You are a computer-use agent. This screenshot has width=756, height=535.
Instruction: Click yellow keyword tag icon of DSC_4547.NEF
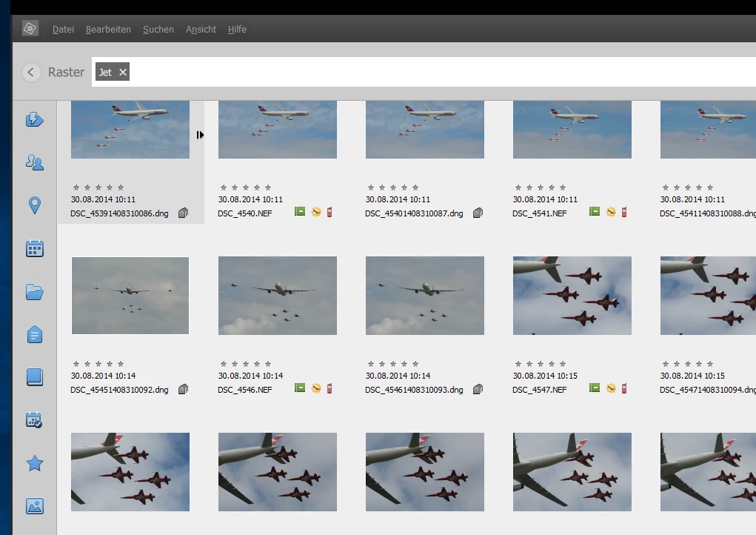pos(611,388)
